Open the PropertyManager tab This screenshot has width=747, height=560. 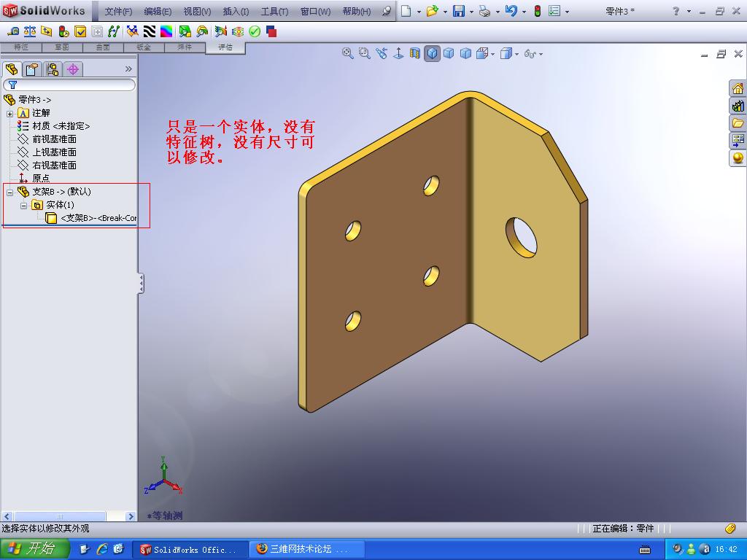coord(32,69)
